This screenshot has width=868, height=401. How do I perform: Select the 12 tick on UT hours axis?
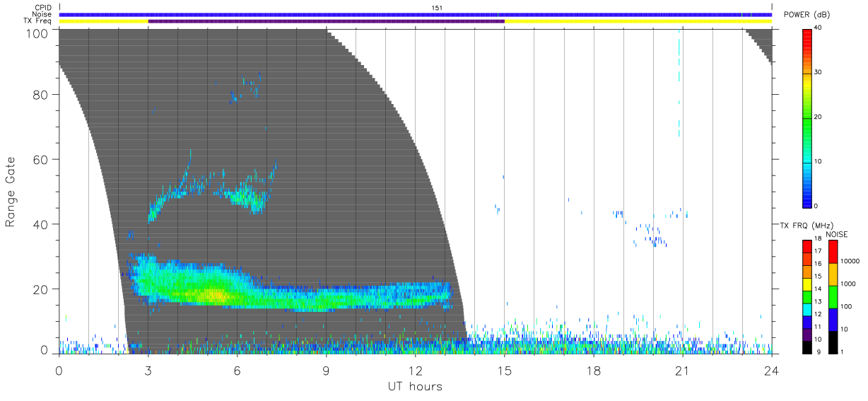tap(415, 371)
